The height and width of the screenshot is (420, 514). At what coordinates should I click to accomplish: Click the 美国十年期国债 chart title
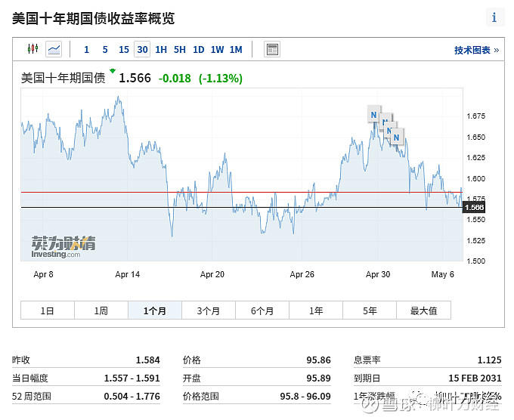63,78
